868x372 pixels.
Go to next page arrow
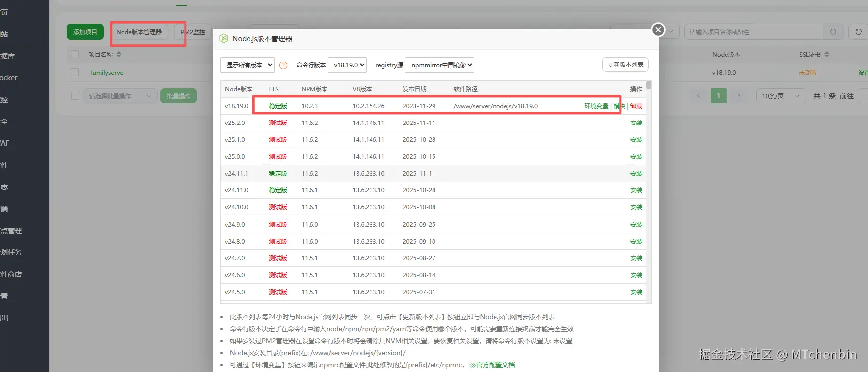[739, 96]
